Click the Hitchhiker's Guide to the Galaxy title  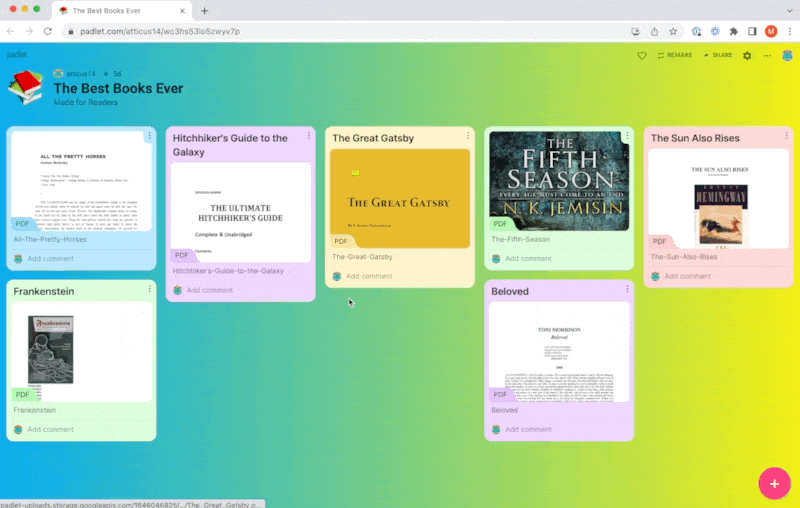pyautogui.click(x=230, y=145)
